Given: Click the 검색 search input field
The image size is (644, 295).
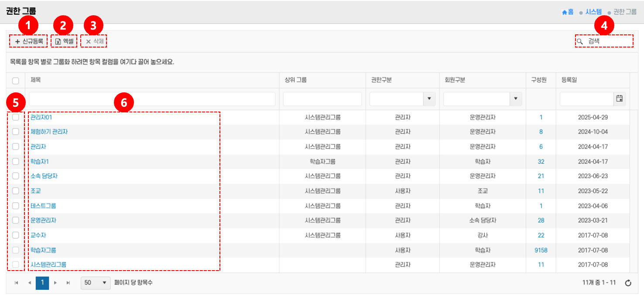Looking at the screenshot, I should 608,41.
